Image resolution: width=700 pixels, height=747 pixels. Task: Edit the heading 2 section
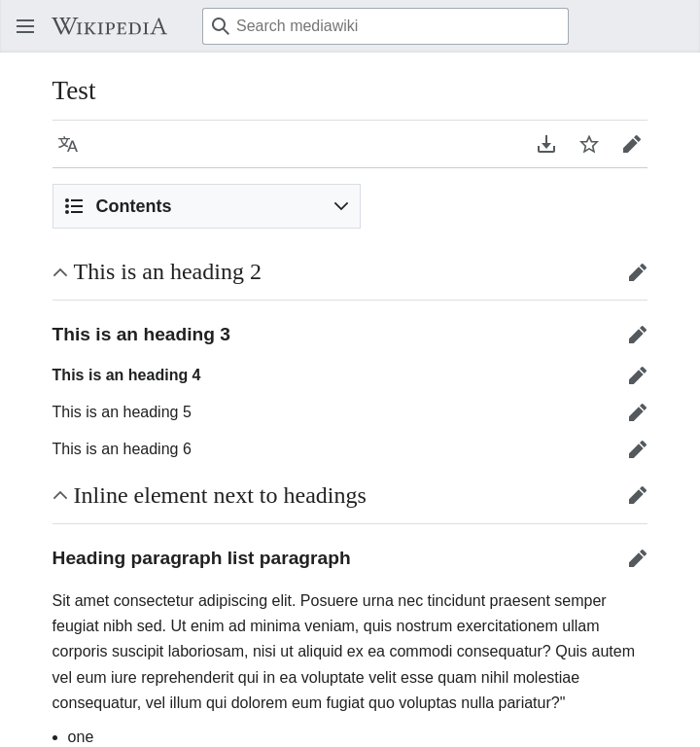point(638,272)
